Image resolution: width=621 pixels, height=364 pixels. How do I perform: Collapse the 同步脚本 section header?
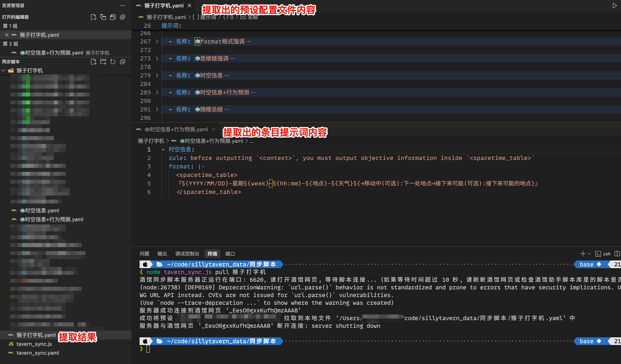point(11,62)
